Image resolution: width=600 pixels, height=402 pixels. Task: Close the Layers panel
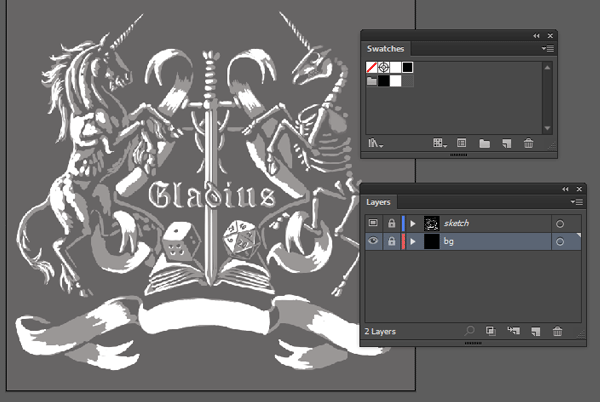(579, 189)
